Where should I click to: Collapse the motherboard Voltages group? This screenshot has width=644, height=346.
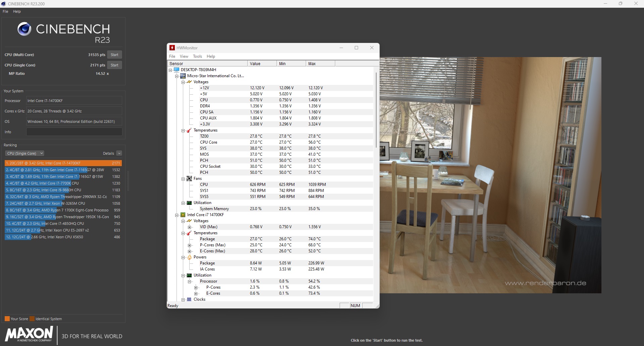tap(183, 82)
